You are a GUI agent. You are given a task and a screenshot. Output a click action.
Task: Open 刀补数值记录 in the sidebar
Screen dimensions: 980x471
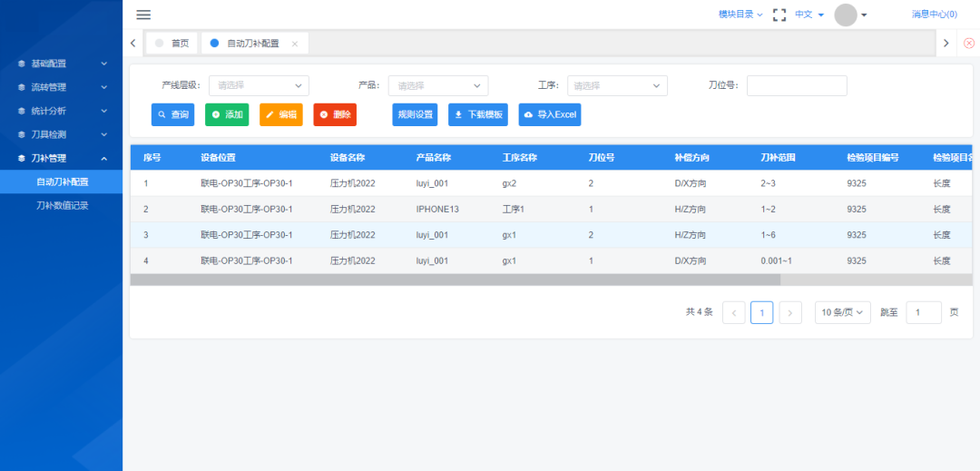pyautogui.click(x=62, y=205)
